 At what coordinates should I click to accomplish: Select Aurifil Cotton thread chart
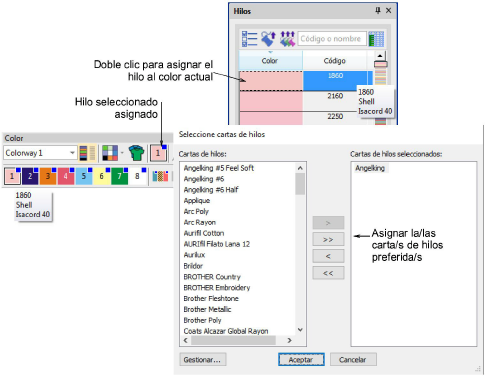204,233
